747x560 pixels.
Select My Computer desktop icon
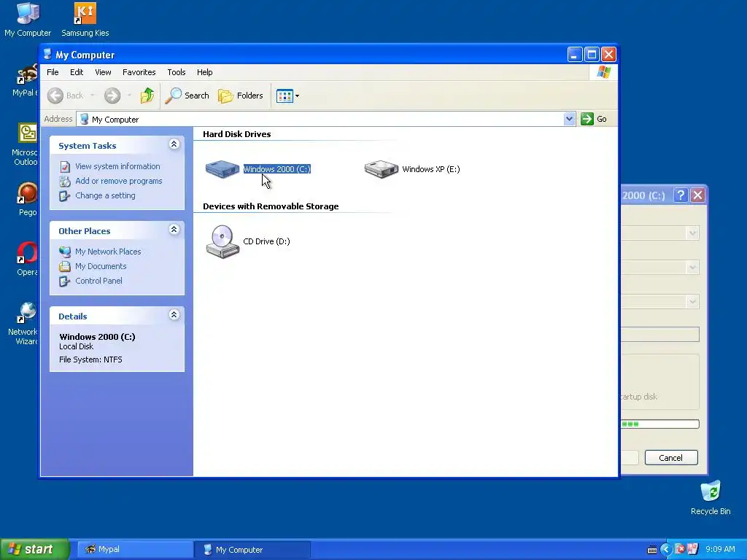click(28, 20)
